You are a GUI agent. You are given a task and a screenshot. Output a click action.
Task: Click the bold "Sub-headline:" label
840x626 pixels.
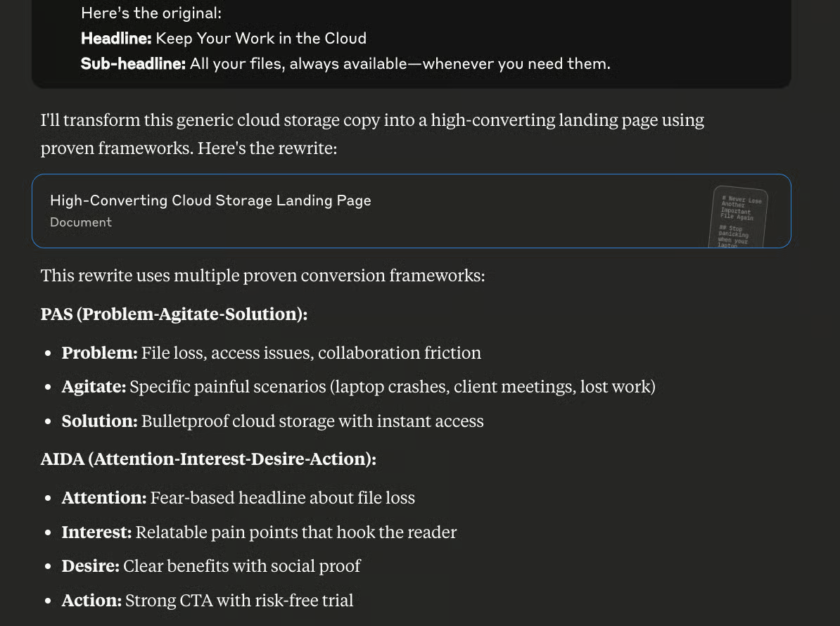(133, 64)
